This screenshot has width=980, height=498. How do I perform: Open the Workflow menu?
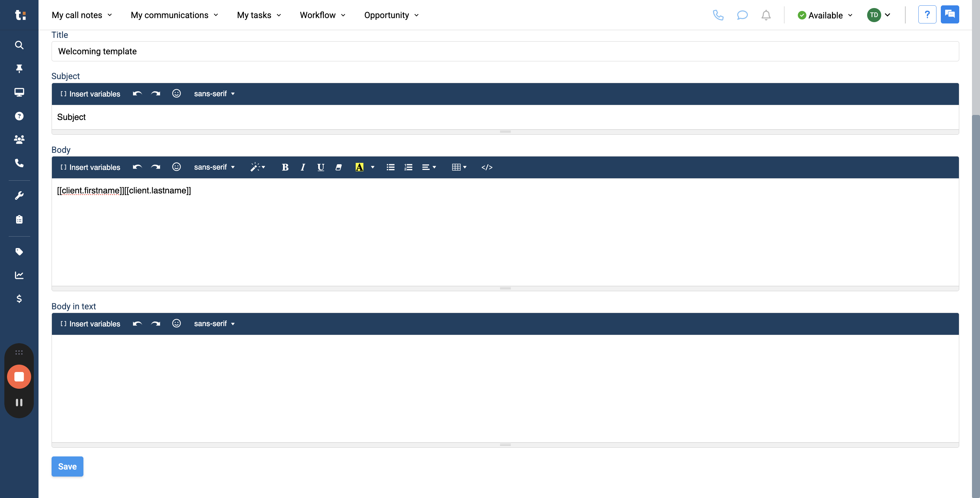322,15
